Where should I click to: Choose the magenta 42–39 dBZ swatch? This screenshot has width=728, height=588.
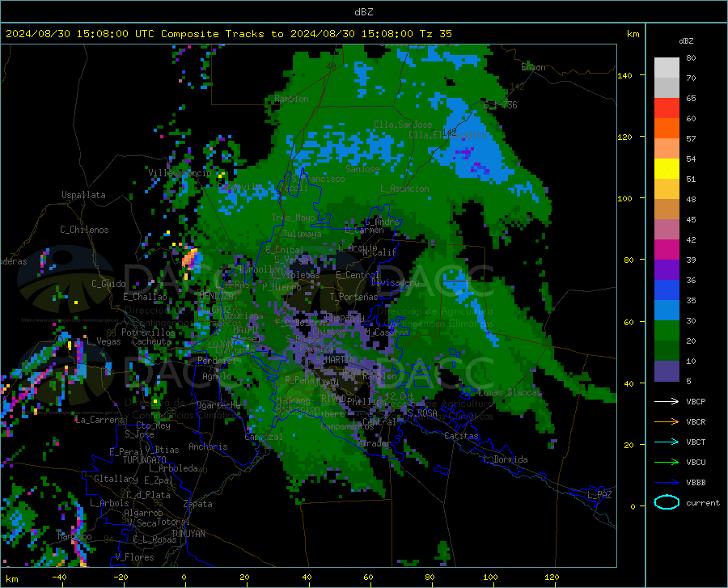pyautogui.click(x=667, y=250)
